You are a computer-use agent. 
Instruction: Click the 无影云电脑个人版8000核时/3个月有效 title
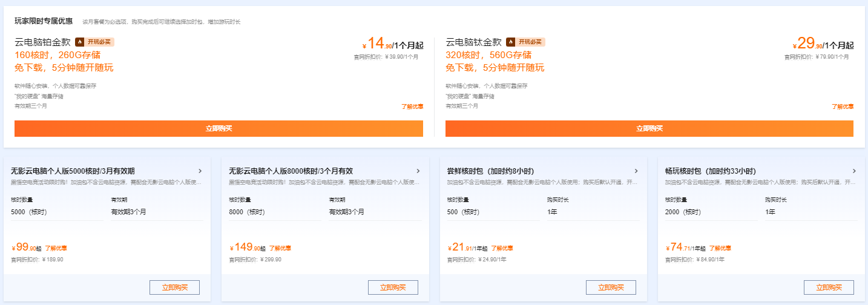tap(291, 171)
